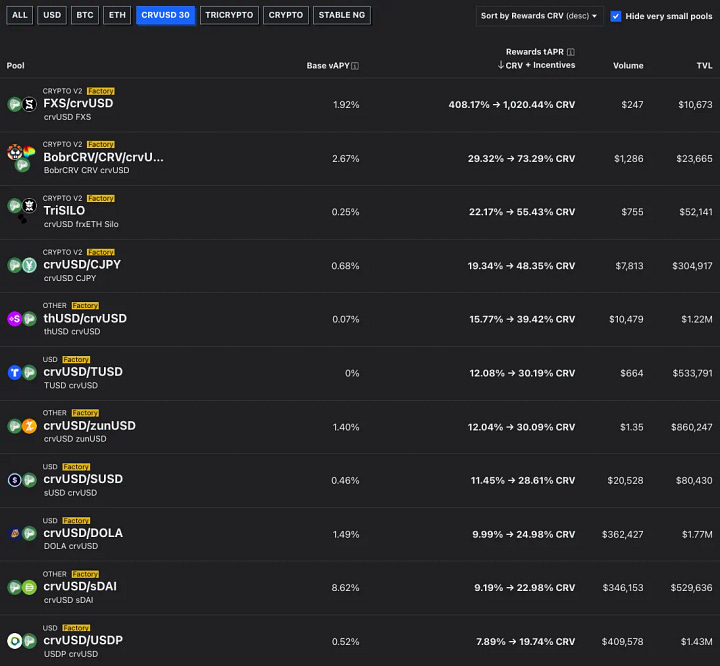Click the BobrCRV token icon

(15, 152)
